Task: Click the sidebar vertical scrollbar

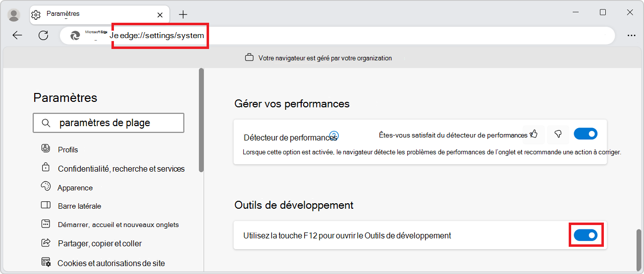Action: 201,120
